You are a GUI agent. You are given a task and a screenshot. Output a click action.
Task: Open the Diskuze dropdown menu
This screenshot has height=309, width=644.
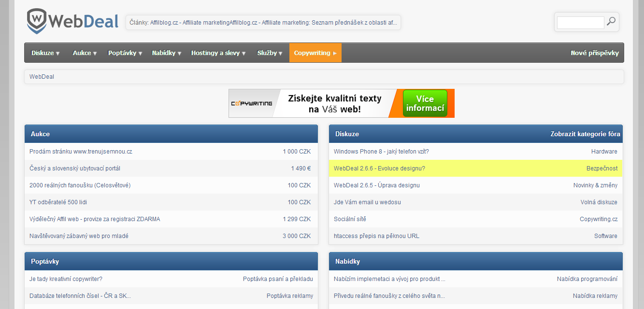[x=45, y=53]
